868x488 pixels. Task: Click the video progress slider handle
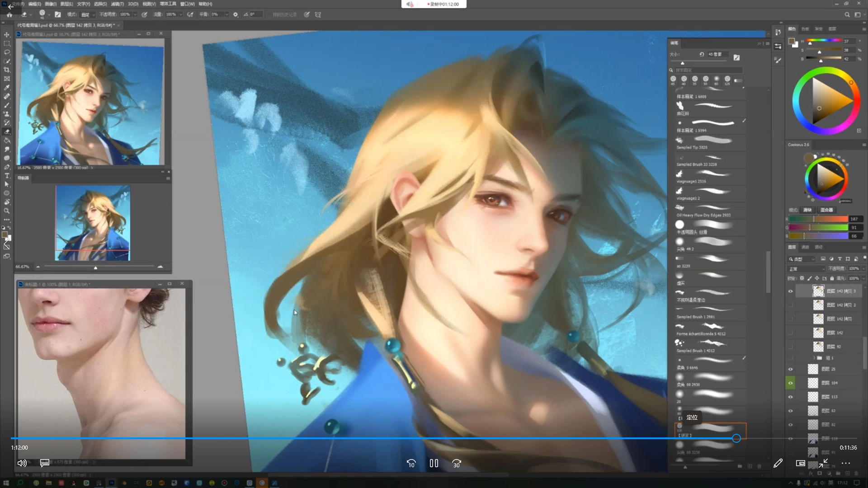[736, 438]
